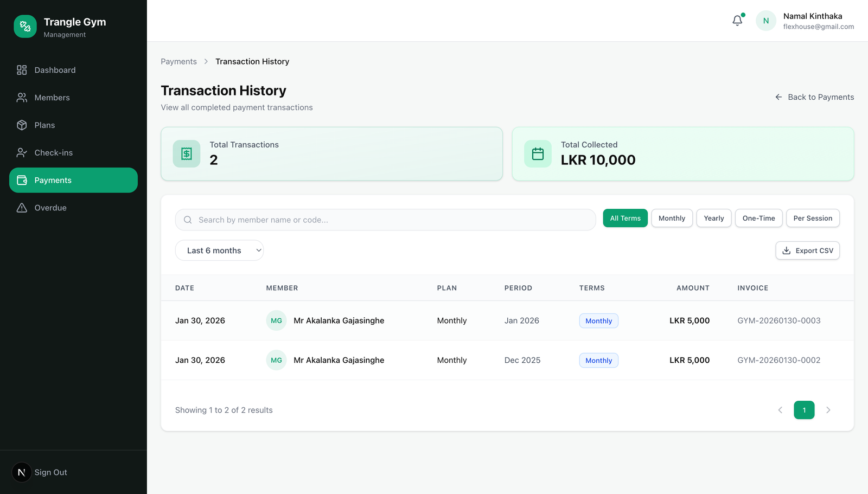Open Overdue in the sidebar
This screenshot has height=494, width=868.
[73, 208]
